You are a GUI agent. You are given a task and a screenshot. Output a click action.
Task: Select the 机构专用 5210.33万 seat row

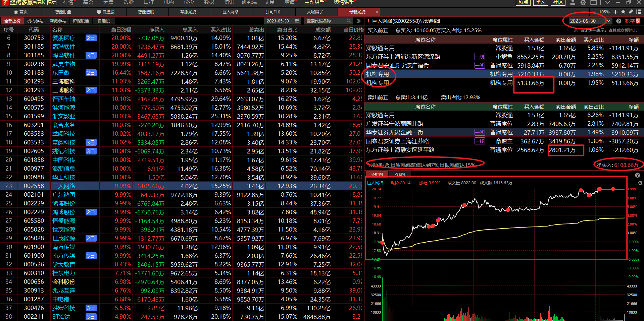(504, 74)
